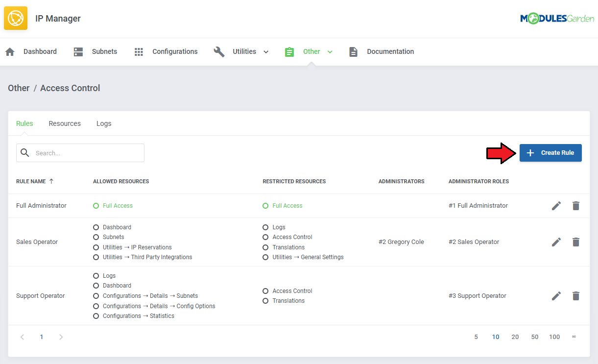Click the Support Operator rule name
The height and width of the screenshot is (364, 598).
click(41, 296)
